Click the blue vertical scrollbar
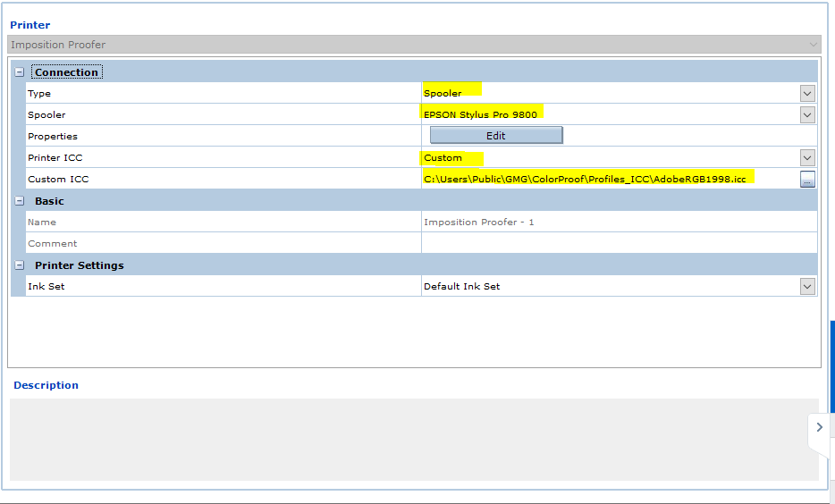The image size is (835, 504). click(832, 366)
